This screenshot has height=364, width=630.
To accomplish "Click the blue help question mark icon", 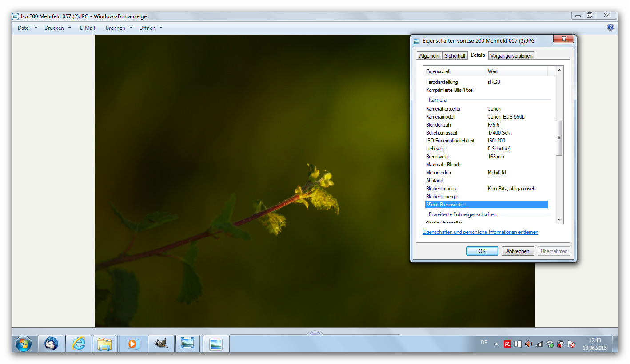I will (x=610, y=27).
